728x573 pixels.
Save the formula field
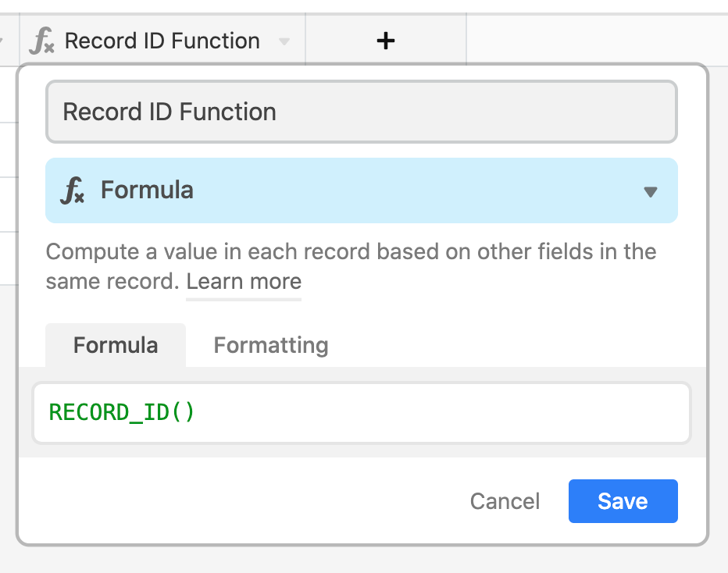[x=623, y=501]
